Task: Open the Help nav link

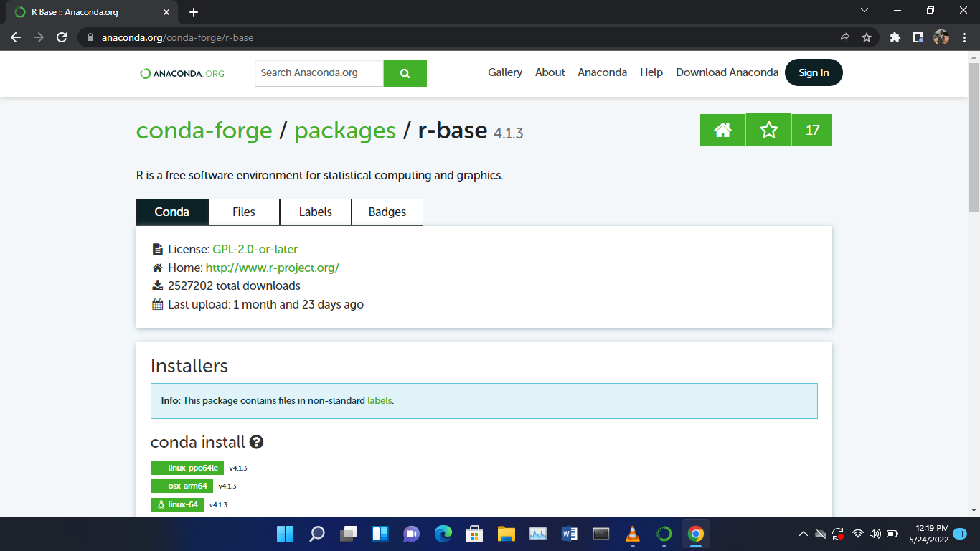Action: coord(651,72)
